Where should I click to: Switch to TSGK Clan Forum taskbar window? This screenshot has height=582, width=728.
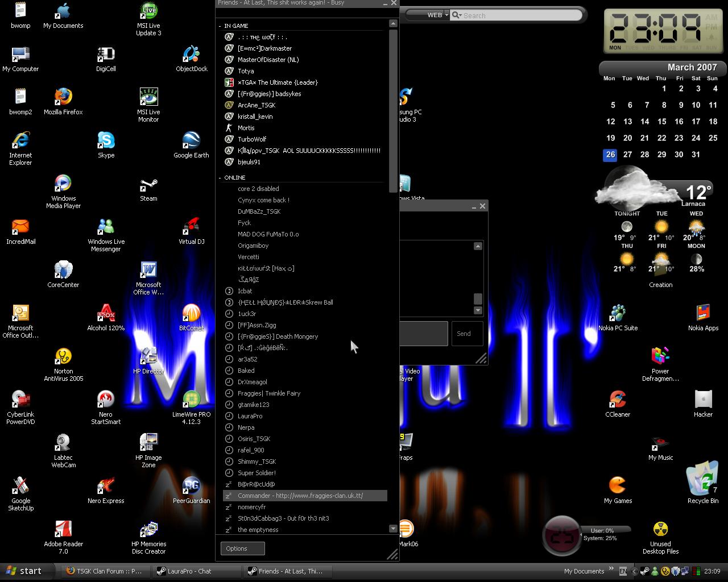(x=104, y=571)
